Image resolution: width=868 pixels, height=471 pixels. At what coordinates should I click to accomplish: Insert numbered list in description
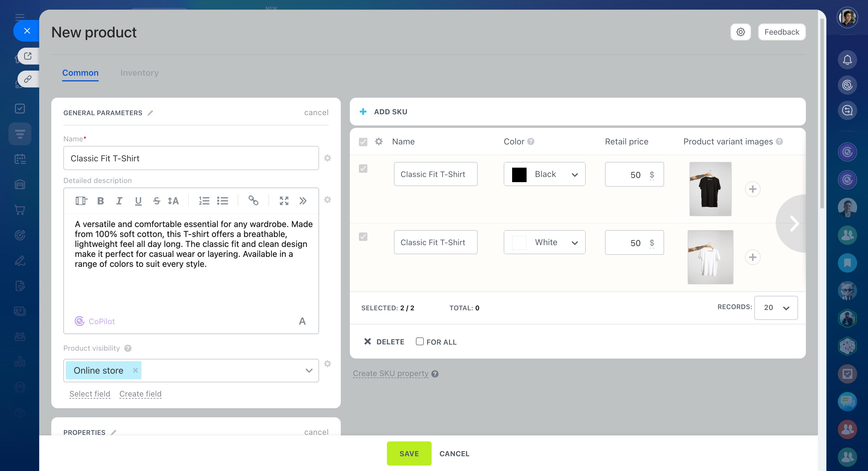204,201
